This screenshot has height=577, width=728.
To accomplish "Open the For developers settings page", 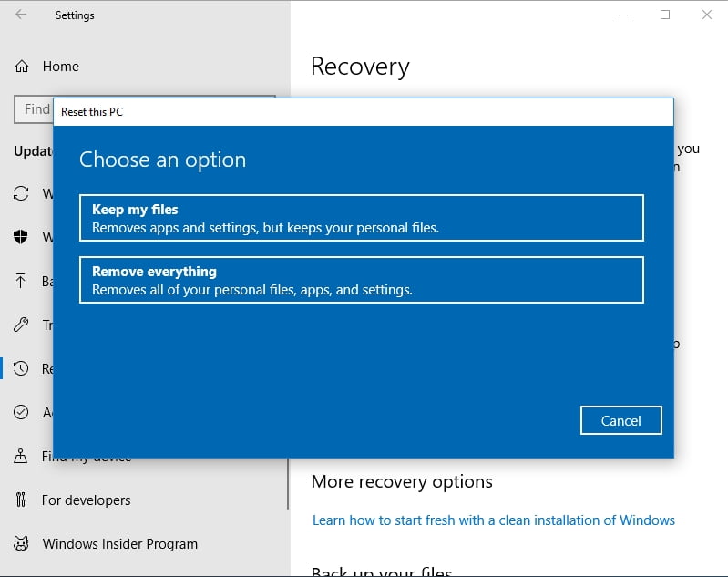I will click(x=86, y=500).
